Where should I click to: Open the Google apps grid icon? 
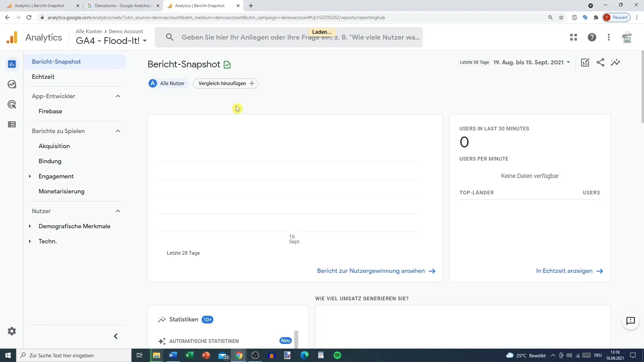pos(574,37)
